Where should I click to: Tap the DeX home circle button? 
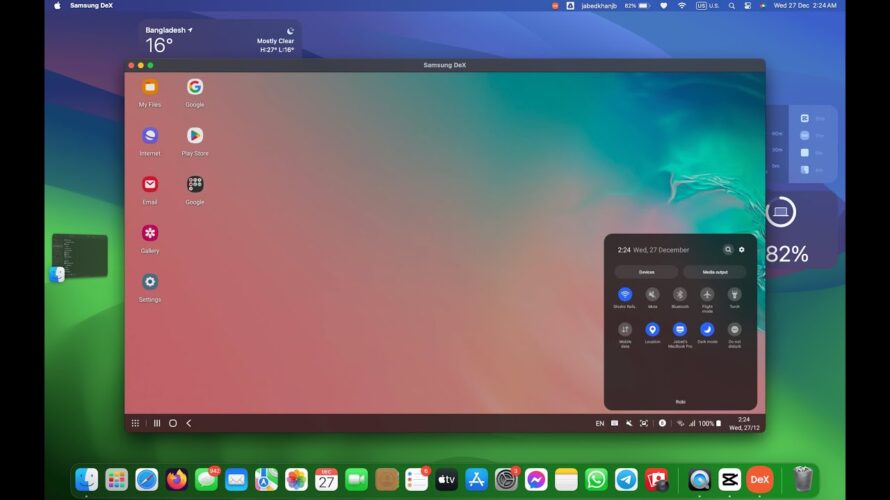click(173, 423)
